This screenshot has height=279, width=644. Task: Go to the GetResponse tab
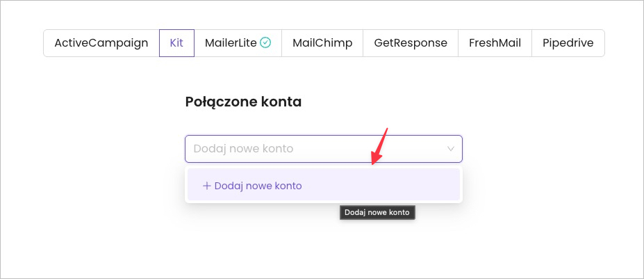411,43
